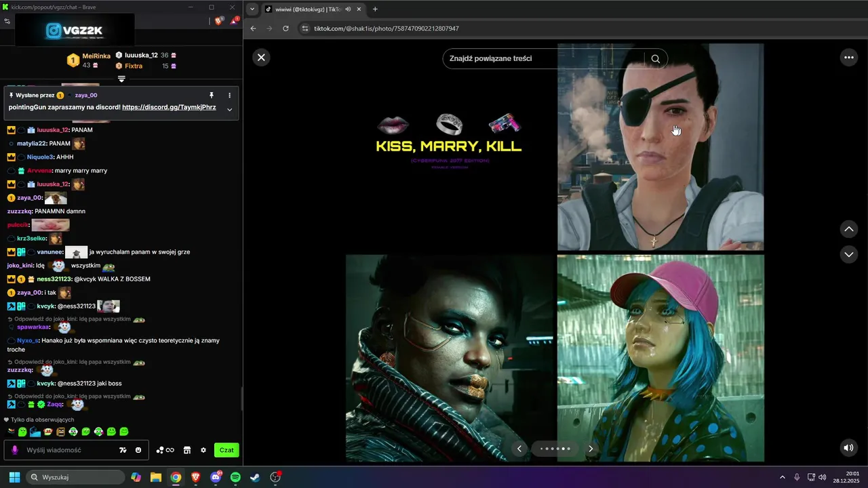The width and height of the screenshot is (868, 488).
Task: Open the 7TV emote menu icon
Action: (x=123, y=450)
